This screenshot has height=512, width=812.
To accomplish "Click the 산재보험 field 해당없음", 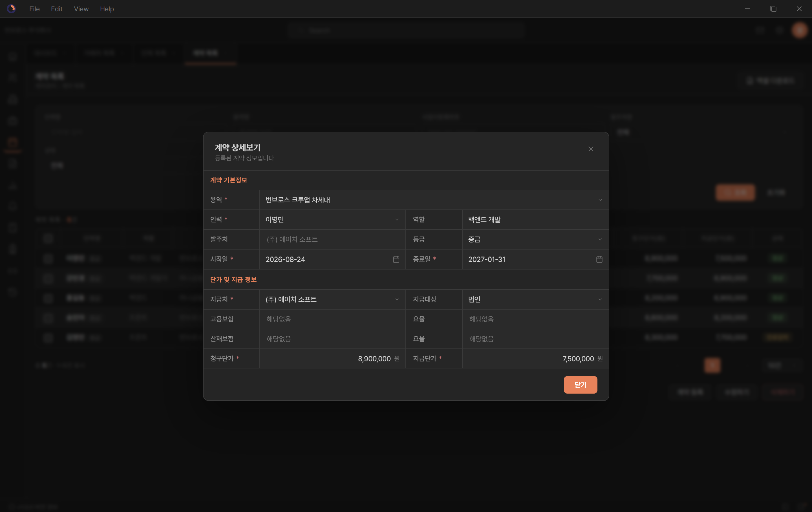I will (x=332, y=339).
